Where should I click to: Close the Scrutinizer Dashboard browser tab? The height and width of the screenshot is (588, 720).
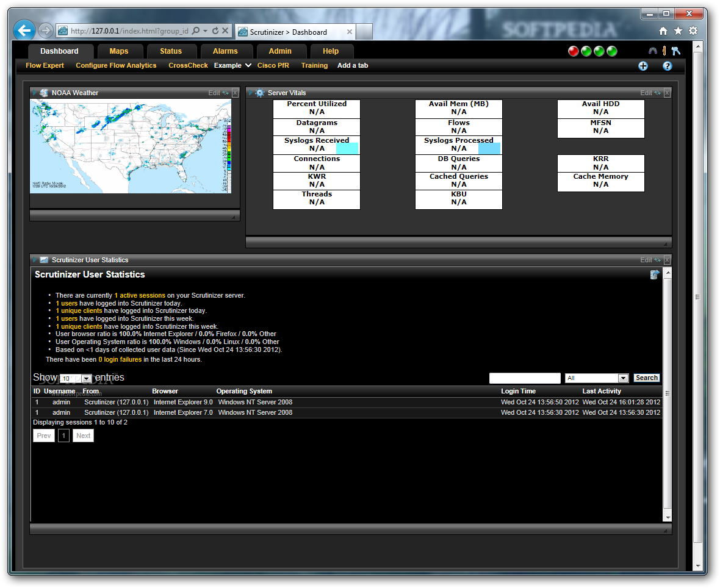pos(350,32)
